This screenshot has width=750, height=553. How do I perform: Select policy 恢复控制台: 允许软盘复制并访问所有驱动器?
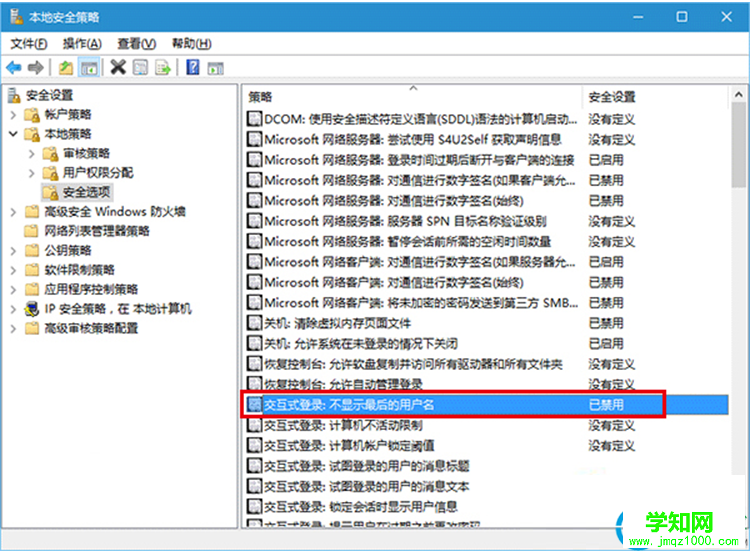coord(414,364)
